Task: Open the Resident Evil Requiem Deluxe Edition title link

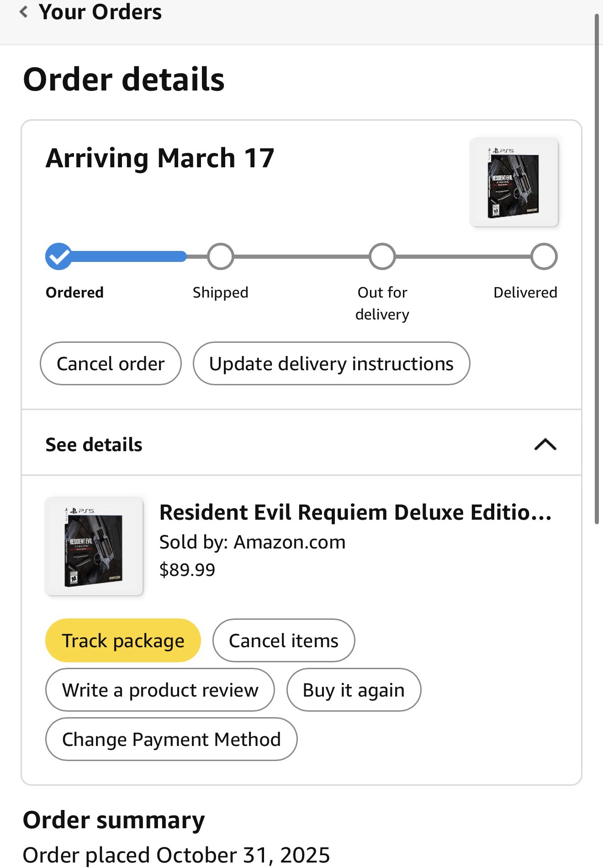Action: [x=355, y=512]
